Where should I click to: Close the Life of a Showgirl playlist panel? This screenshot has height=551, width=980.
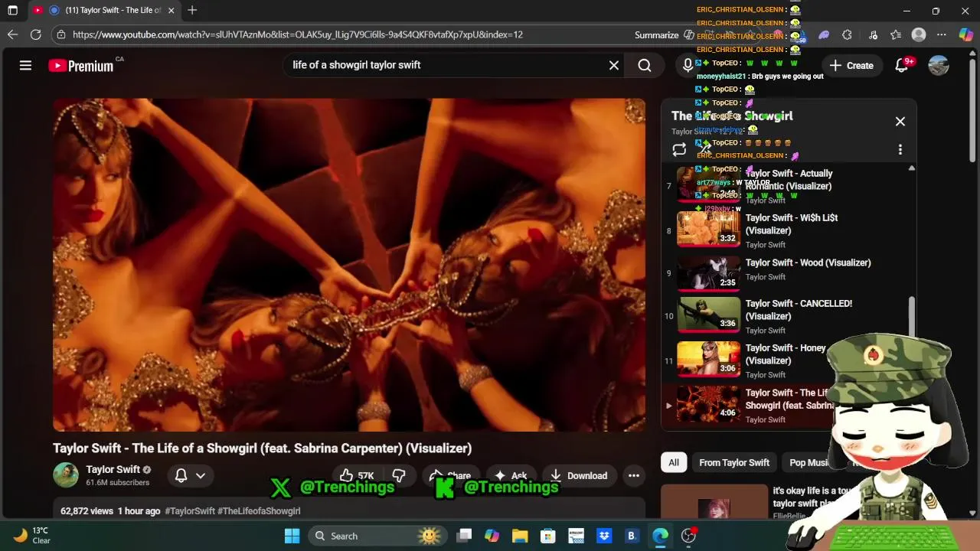tap(900, 121)
